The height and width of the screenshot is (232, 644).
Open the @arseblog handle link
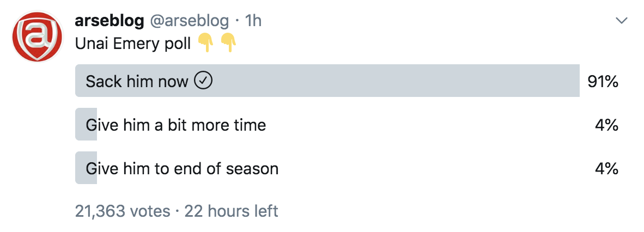coord(190,21)
